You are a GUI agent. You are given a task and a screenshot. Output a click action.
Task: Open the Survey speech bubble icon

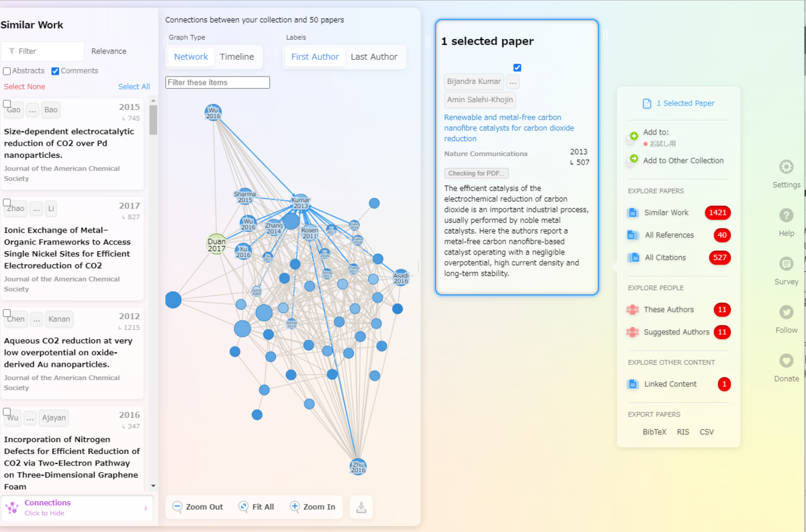coord(786,264)
